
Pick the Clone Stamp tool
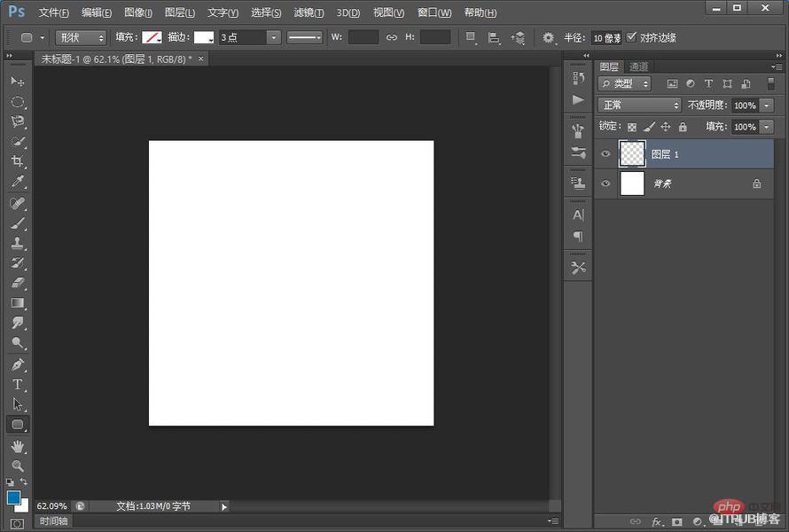(x=18, y=243)
